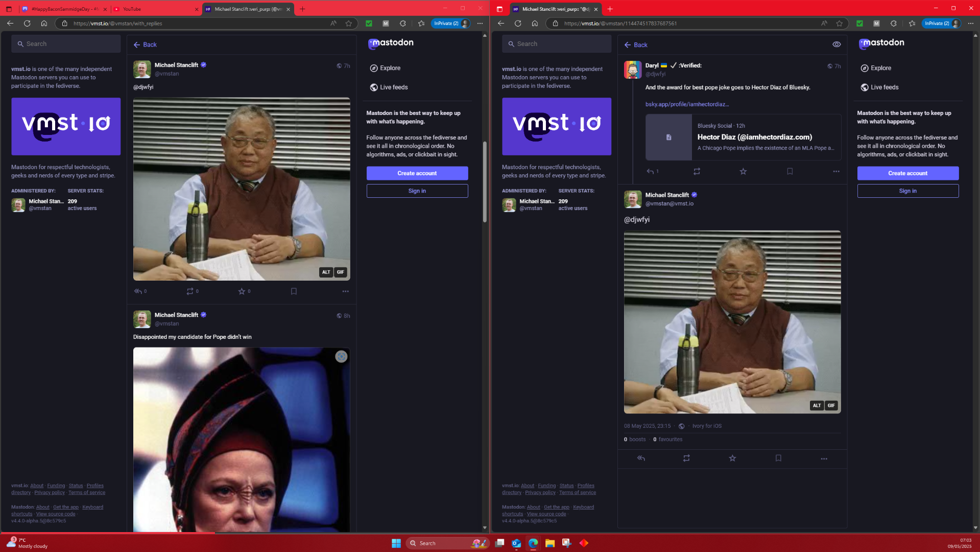The image size is (980, 552).
Task: Open Ivory for iOS link
Action: point(707,426)
